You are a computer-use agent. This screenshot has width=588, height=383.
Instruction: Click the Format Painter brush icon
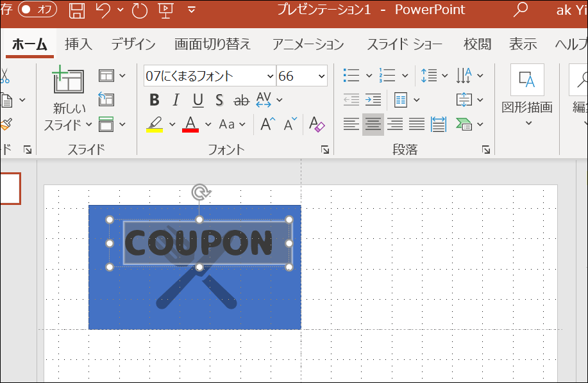(6, 124)
